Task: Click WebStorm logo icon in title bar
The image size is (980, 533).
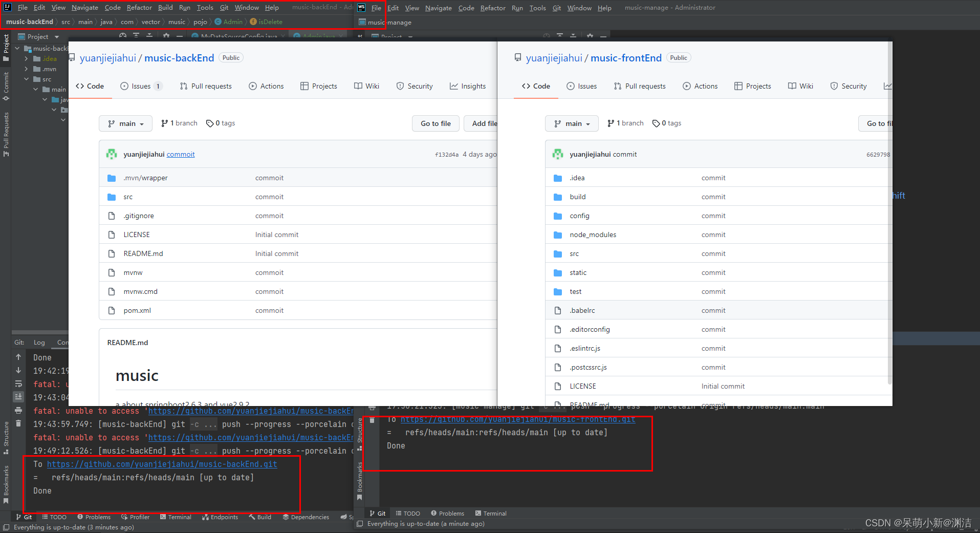Action: [361, 8]
